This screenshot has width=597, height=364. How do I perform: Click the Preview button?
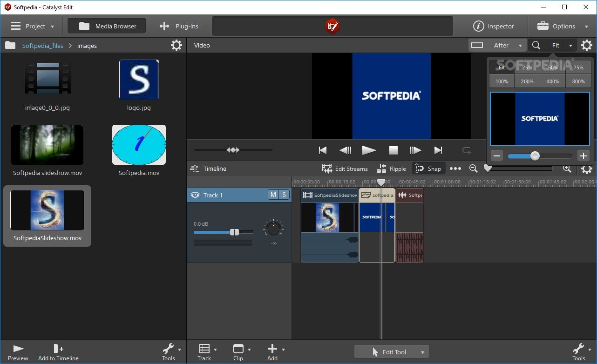coord(18,352)
